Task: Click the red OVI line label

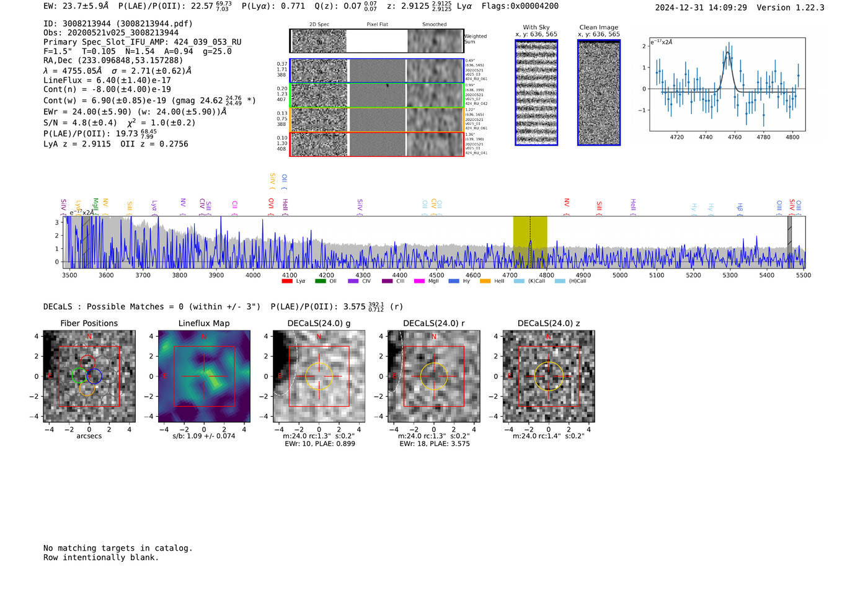Action: tap(271, 207)
